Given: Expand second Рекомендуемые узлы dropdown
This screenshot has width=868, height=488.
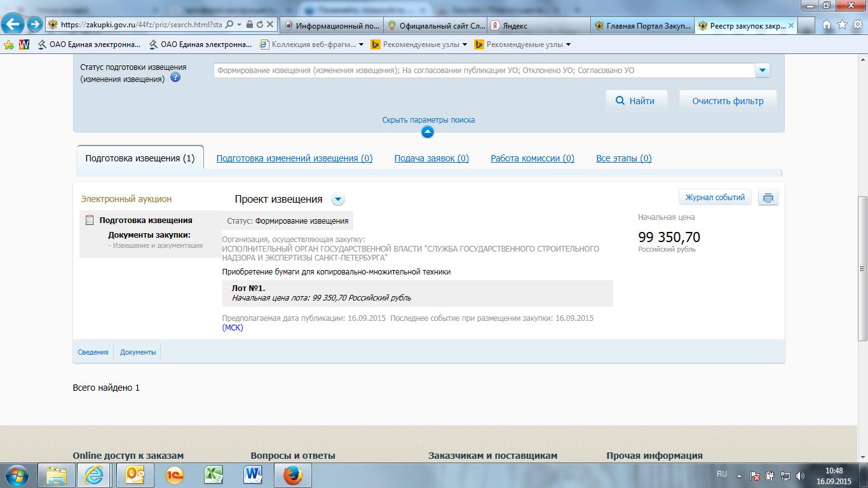Looking at the screenshot, I should [568, 44].
